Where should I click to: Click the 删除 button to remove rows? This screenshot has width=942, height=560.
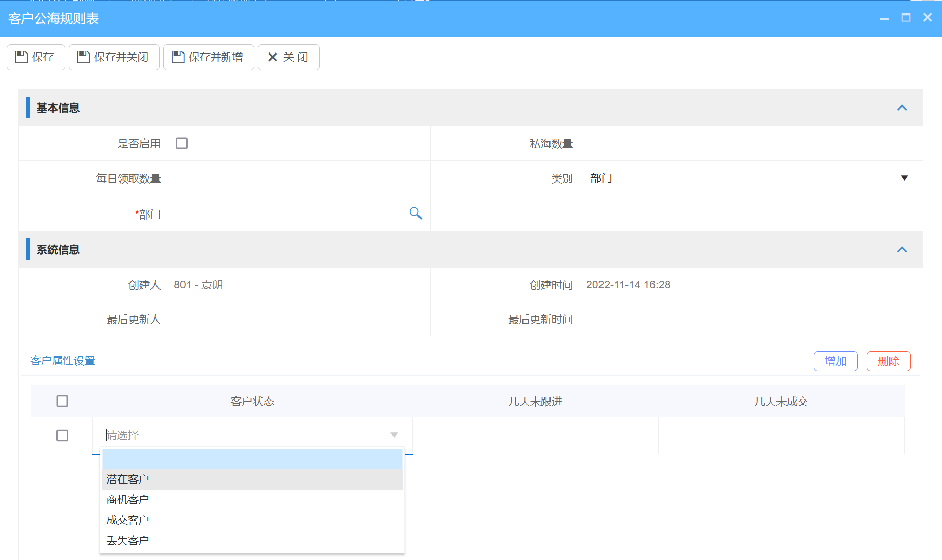click(888, 361)
